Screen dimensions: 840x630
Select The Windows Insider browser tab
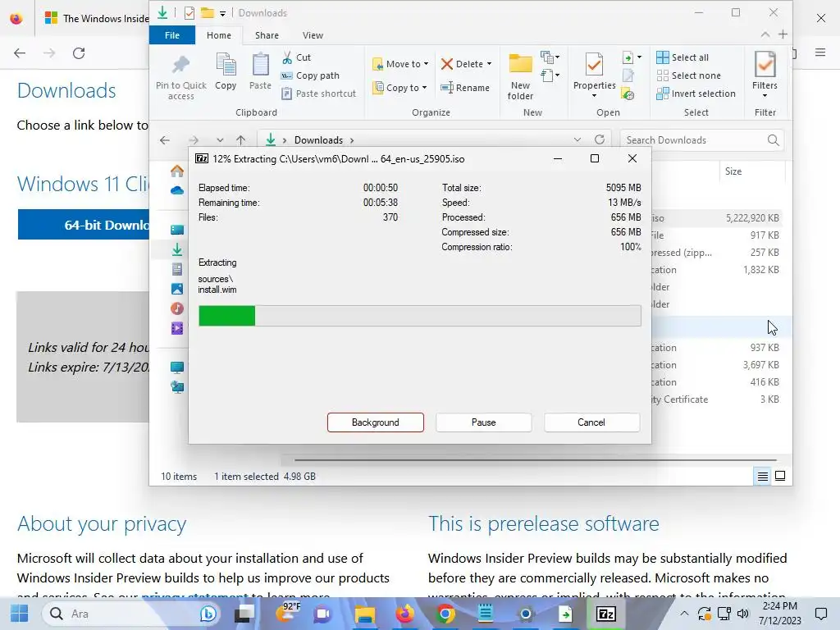tap(95, 18)
